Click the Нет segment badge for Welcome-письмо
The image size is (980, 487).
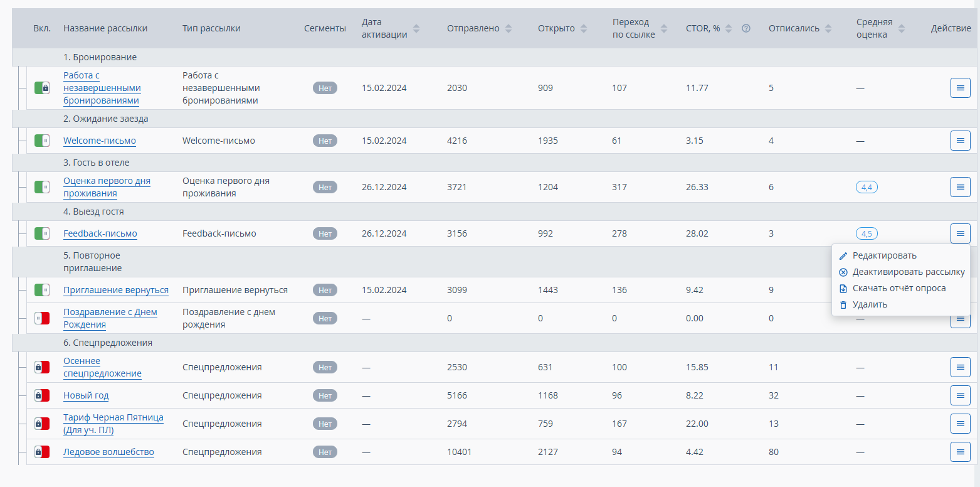325,141
